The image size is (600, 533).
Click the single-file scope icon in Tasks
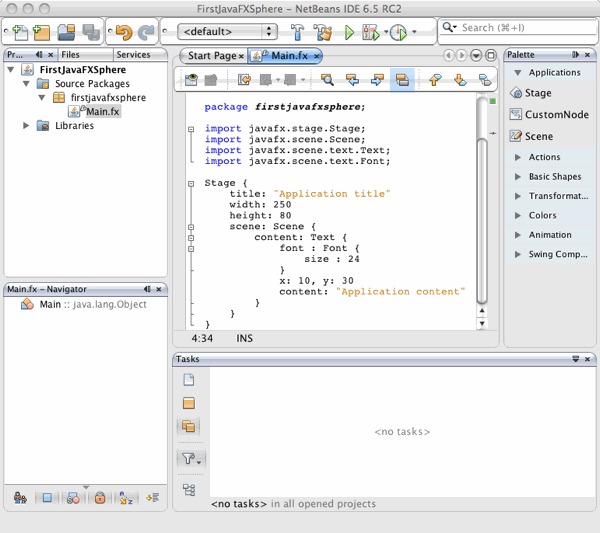tap(189, 380)
